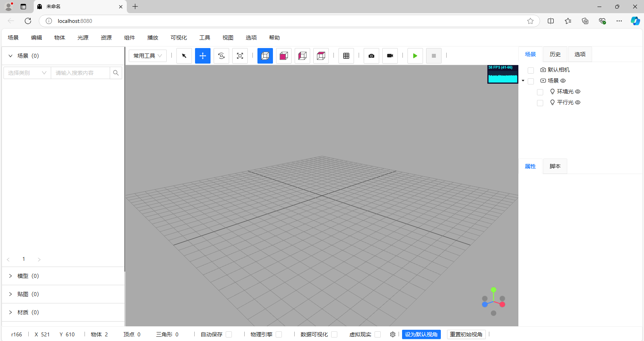Click the 重置初始视角 button

click(466, 334)
